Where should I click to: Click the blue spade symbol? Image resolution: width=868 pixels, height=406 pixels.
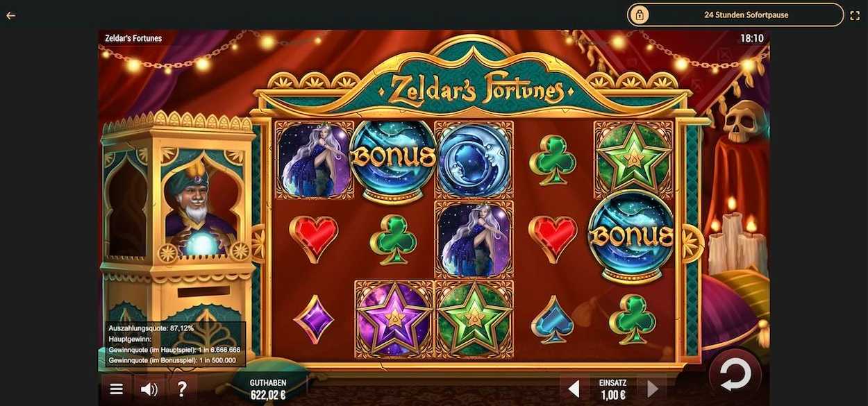(553, 320)
